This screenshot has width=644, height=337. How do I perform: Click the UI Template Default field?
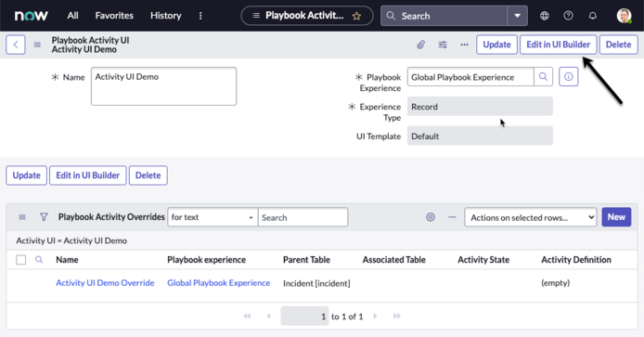coord(480,136)
